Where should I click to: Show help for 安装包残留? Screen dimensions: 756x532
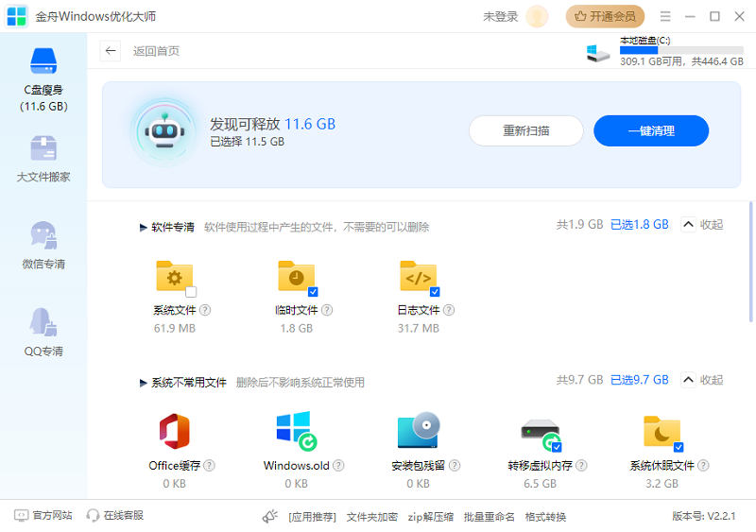455,466
